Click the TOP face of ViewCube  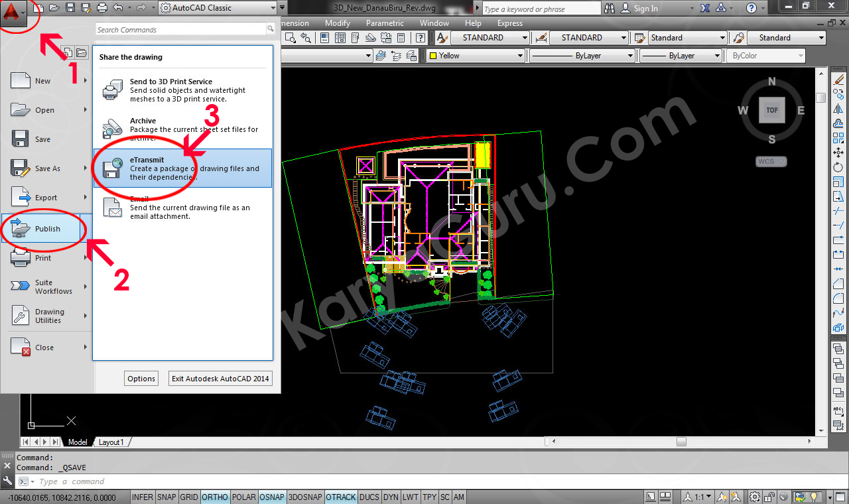point(771,111)
